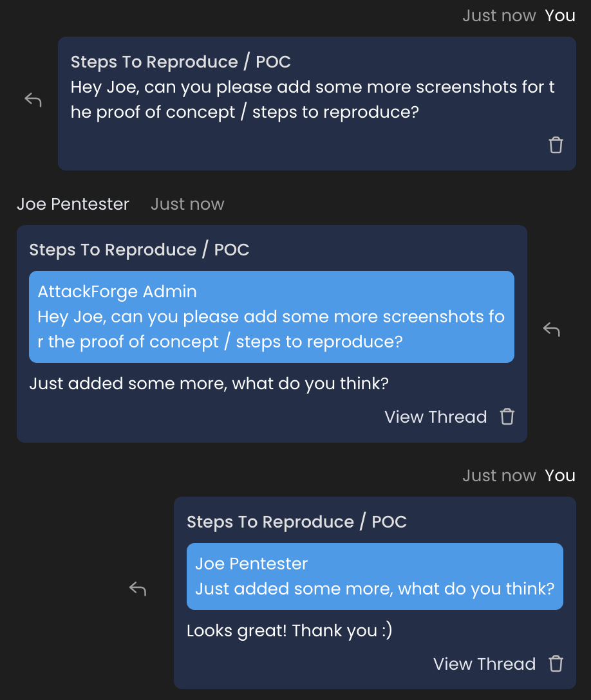
Task: Click the "You" label above the first message
Action: (559, 16)
